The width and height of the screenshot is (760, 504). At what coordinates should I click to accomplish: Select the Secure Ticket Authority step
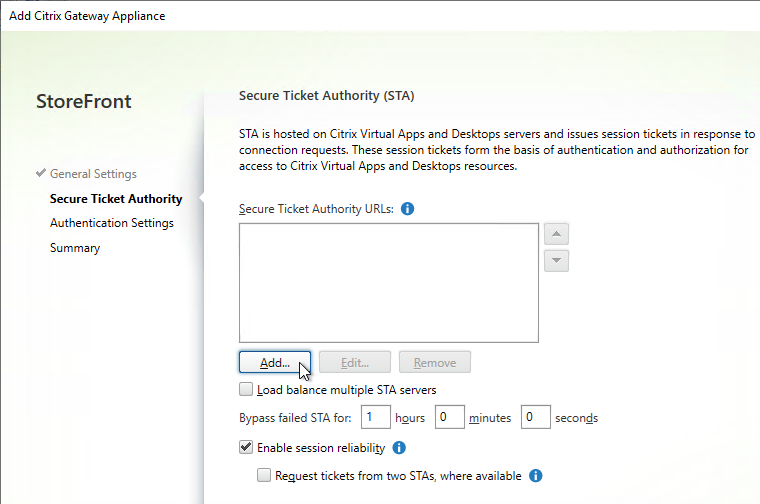click(116, 199)
